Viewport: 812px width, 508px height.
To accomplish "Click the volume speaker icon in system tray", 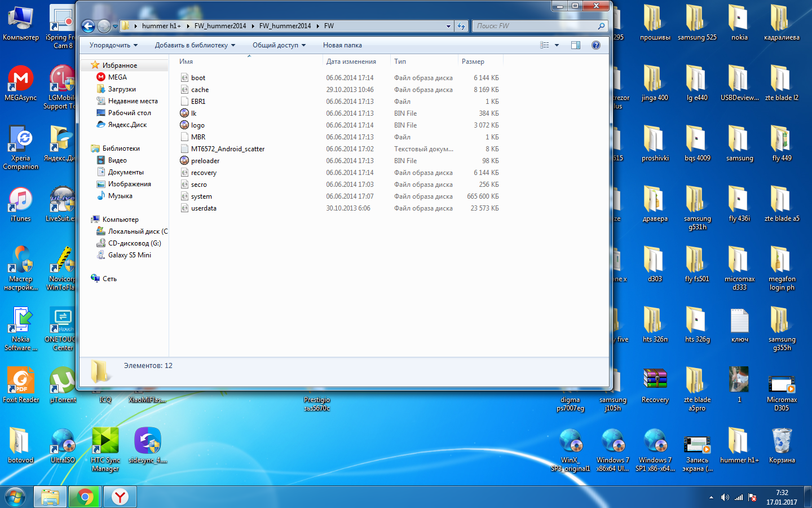I will [725, 497].
